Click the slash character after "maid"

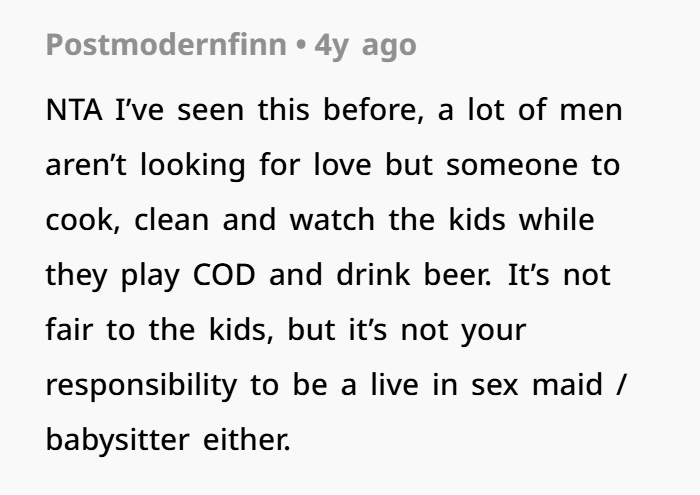625,385
